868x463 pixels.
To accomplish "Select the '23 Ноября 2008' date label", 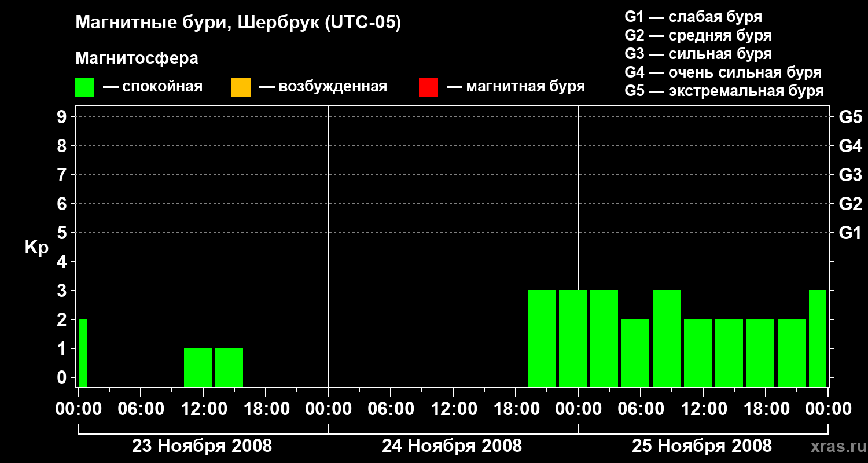I will 202,446.
